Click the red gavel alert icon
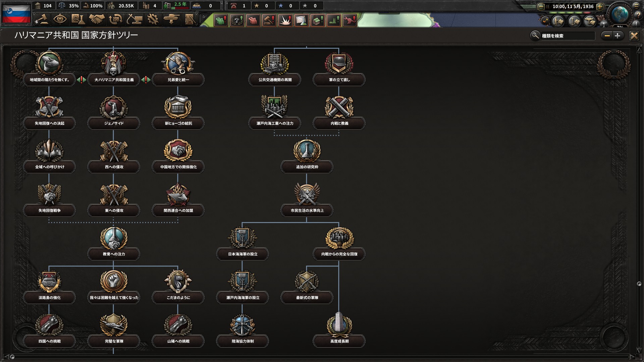This screenshot has height=362, width=644. (x=269, y=20)
